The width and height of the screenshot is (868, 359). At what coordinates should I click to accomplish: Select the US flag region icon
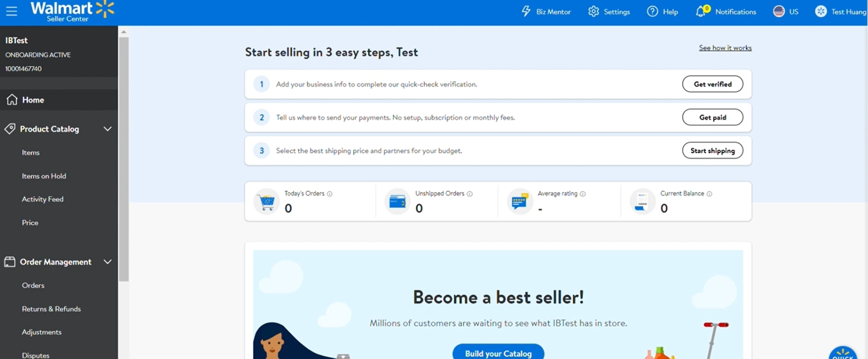tap(779, 12)
